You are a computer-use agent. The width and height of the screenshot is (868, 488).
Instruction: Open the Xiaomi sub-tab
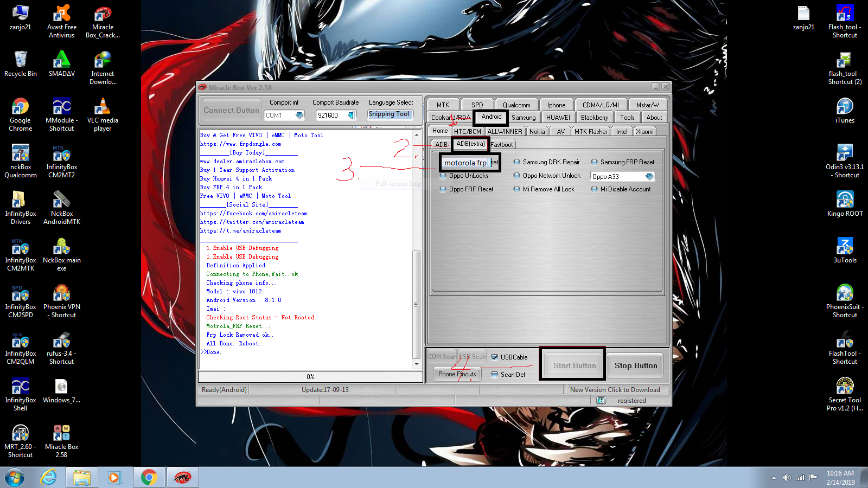pos(644,132)
